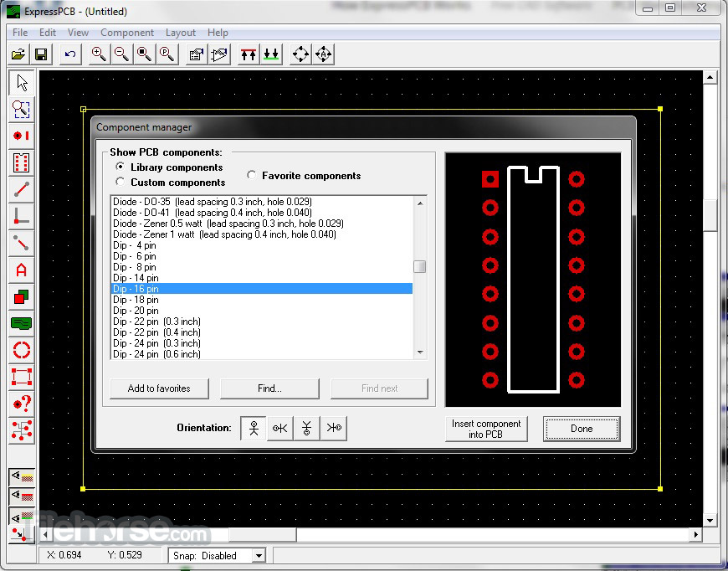Screen dimensions: 728x571
Task: Set orientation to rotated left figure
Action: tap(280, 428)
